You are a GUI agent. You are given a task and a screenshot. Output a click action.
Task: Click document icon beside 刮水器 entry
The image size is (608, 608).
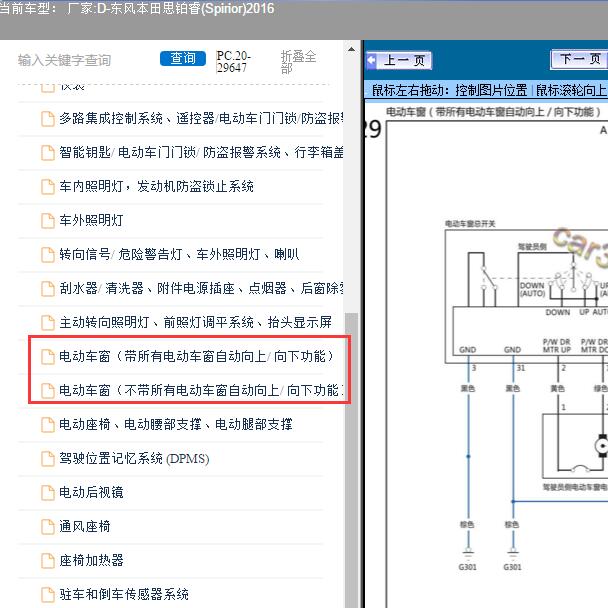(48, 288)
